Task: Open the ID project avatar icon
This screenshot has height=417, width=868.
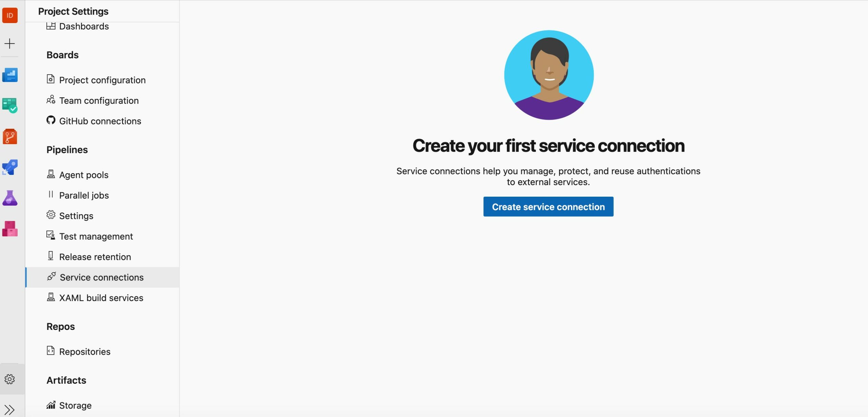Action: click(10, 15)
